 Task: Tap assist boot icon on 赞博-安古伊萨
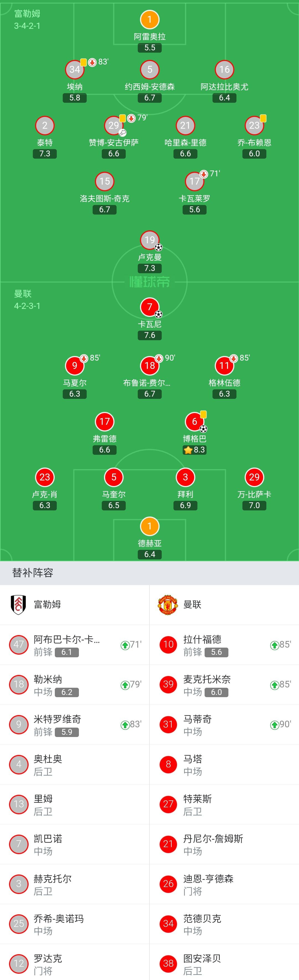(122, 132)
